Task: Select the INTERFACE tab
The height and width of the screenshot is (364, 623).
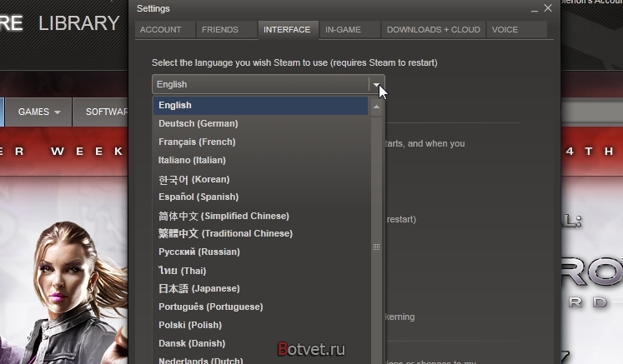Action: pyautogui.click(x=288, y=30)
